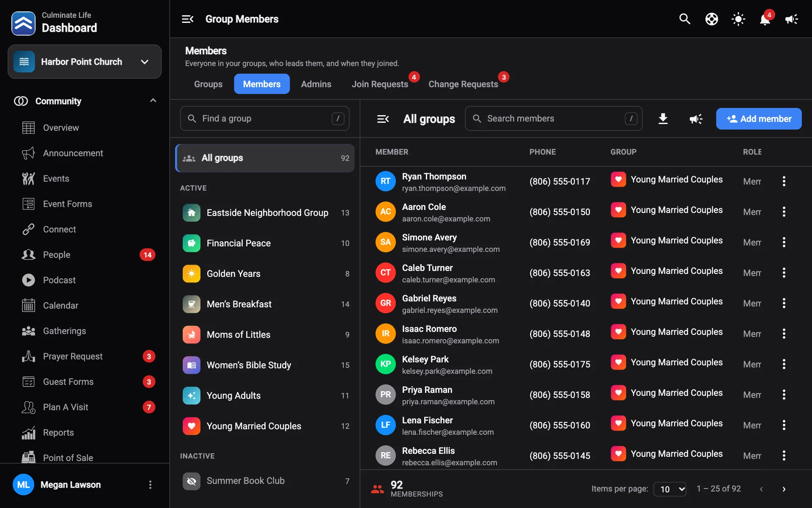Open the notifications bell
Screen dimensions: 812x508
click(x=765, y=19)
